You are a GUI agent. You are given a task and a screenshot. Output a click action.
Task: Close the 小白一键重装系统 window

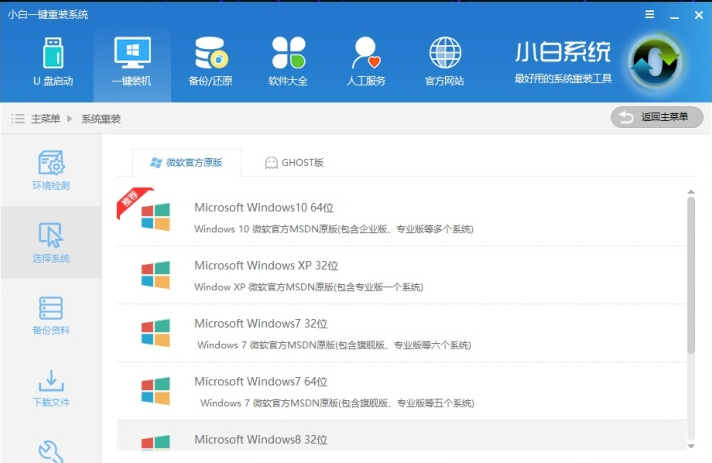(699, 15)
